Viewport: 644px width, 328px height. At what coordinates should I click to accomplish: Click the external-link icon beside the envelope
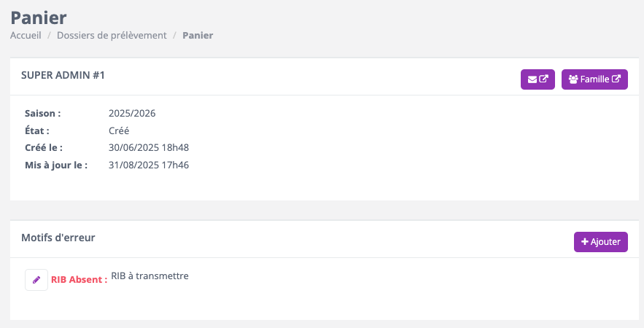tap(543, 79)
